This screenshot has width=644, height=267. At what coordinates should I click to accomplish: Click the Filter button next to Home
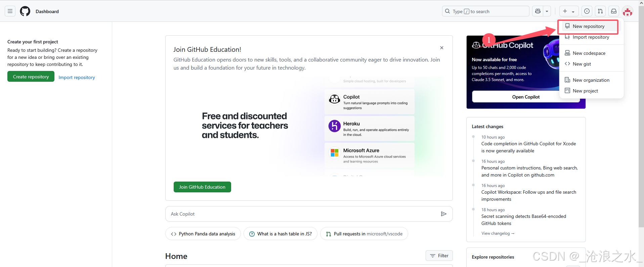[439, 256]
